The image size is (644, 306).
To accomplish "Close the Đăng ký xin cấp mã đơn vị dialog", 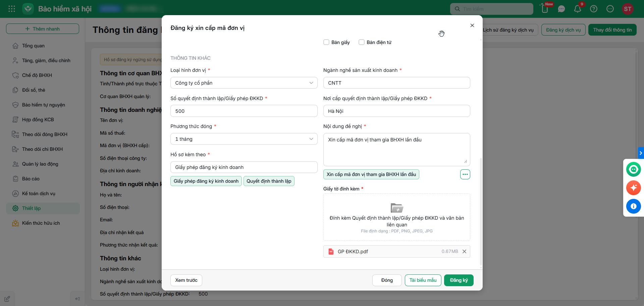I will click(x=472, y=26).
